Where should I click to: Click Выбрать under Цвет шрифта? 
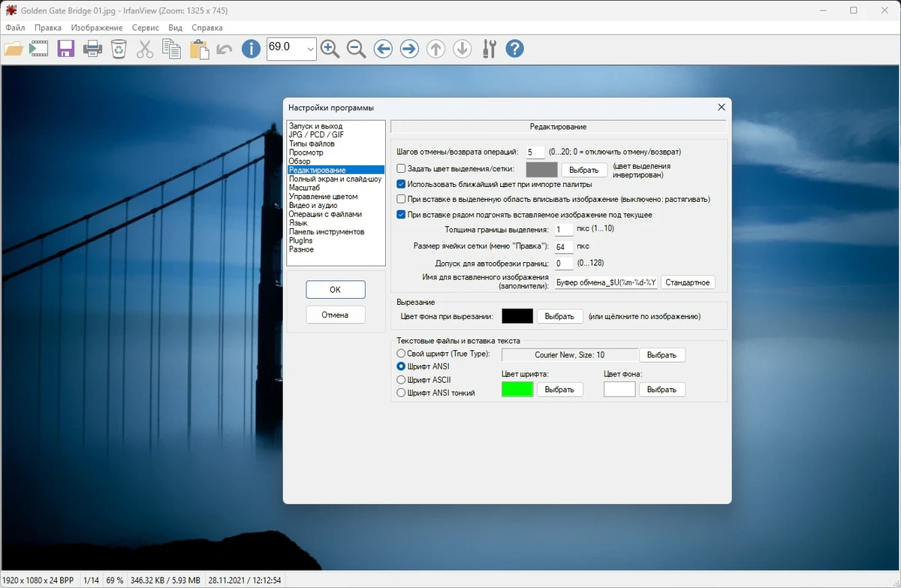[x=559, y=389]
